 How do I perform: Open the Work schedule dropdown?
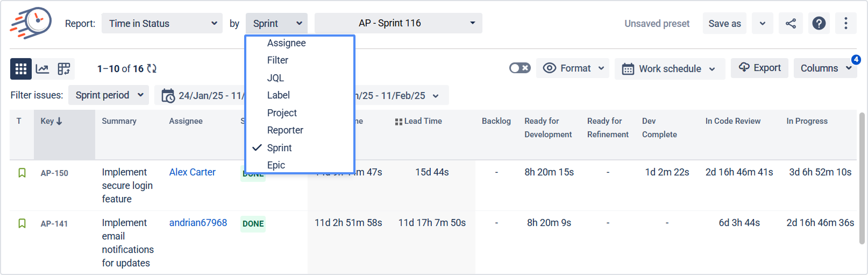pyautogui.click(x=670, y=69)
